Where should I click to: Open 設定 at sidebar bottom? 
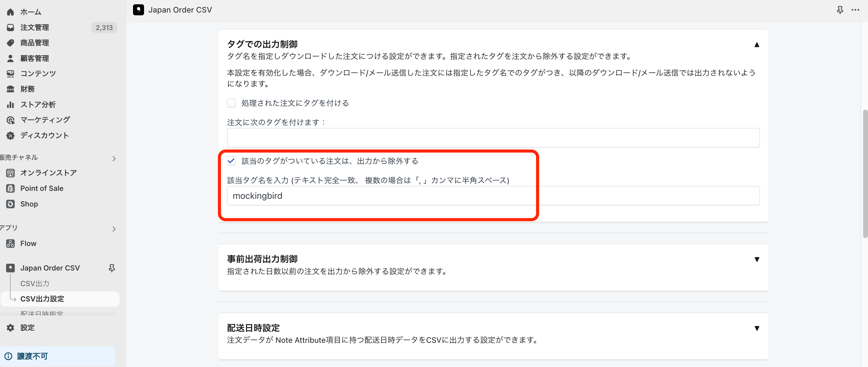click(x=27, y=327)
